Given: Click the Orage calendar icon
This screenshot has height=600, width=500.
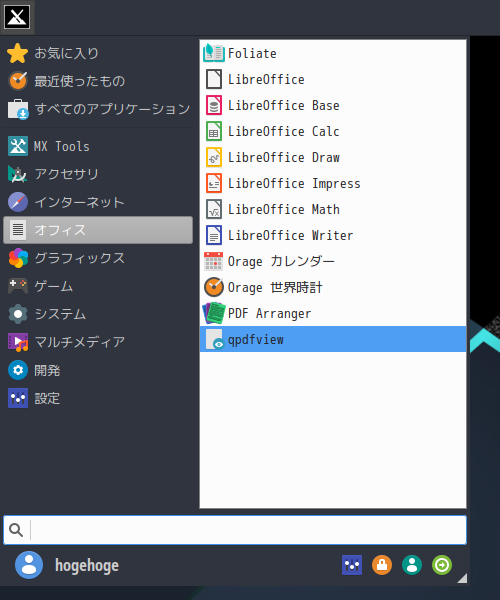Looking at the screenshot, I should (213, 261).
